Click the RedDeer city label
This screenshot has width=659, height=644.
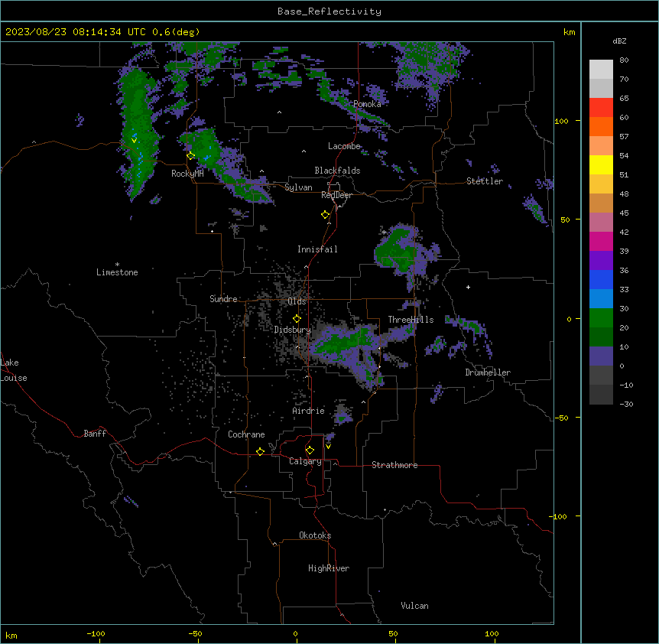point(336,195)
